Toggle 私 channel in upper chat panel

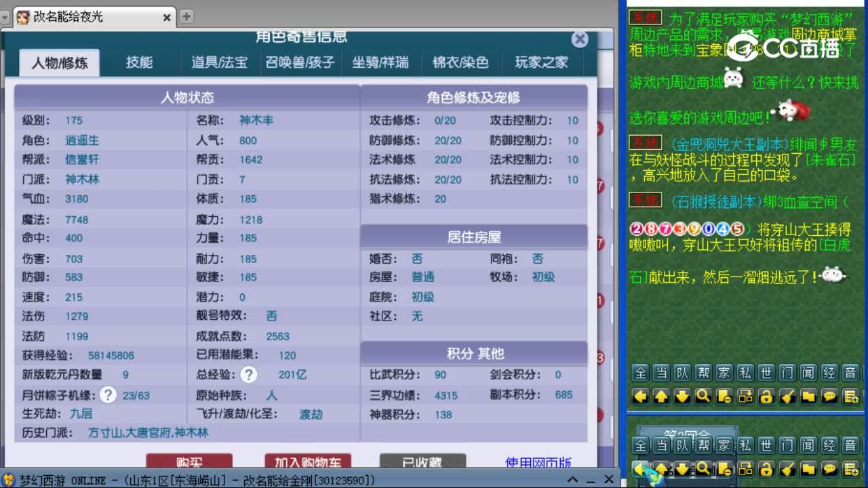745,373
